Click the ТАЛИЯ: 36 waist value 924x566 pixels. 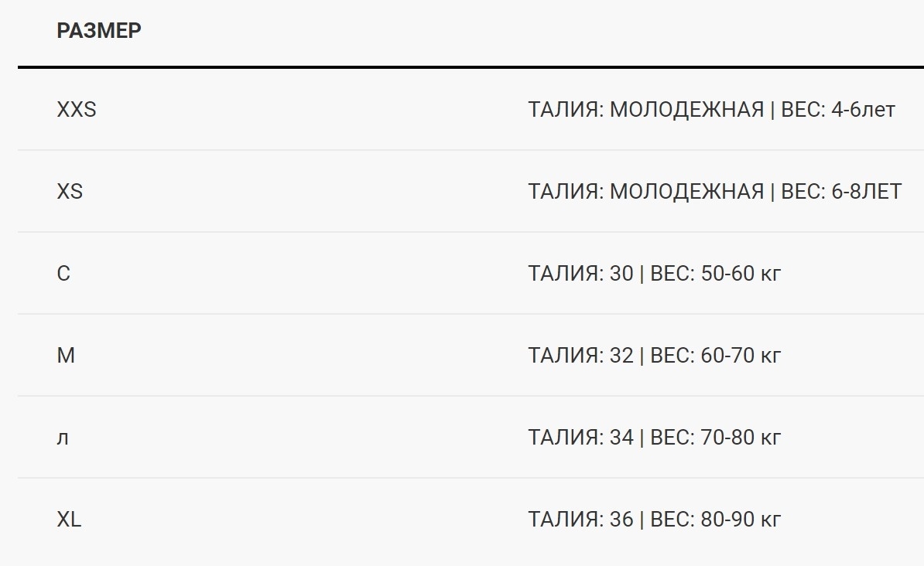[x=580, y=520]
